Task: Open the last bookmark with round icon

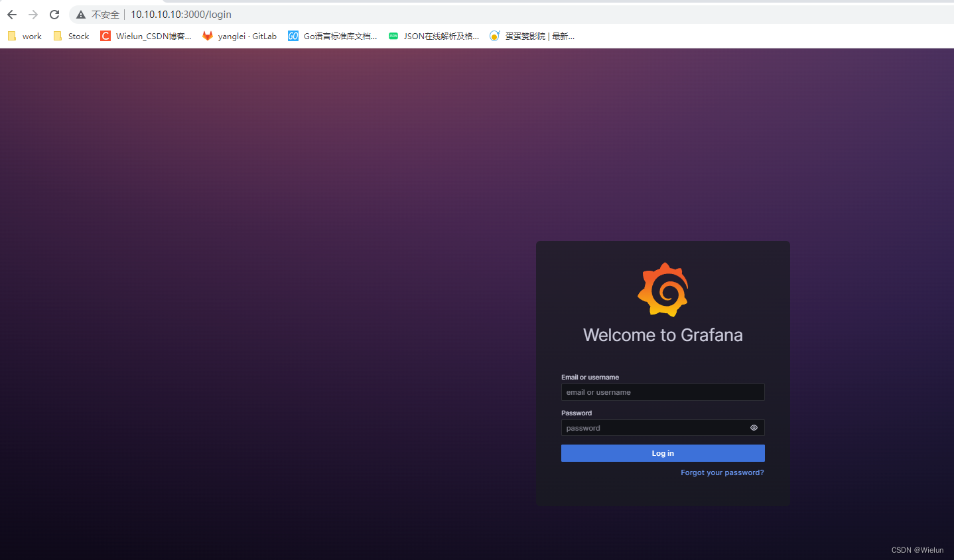Action: tap(532, 36)
